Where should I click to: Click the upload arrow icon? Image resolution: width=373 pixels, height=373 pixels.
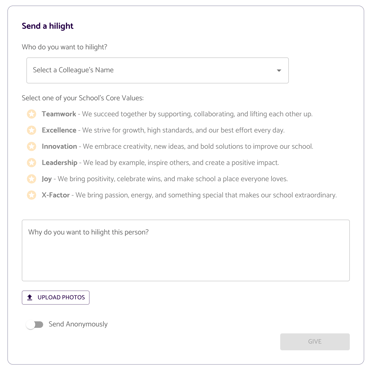tap(30, 297)
